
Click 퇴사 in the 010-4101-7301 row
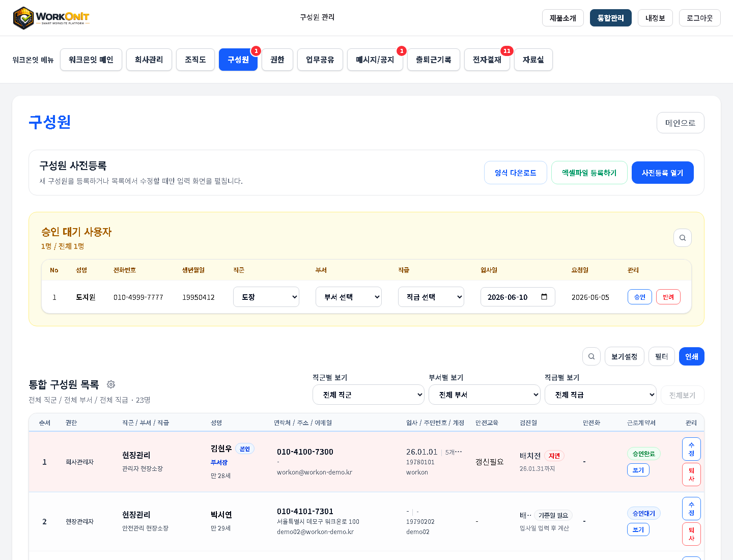(x=691, y=534)
